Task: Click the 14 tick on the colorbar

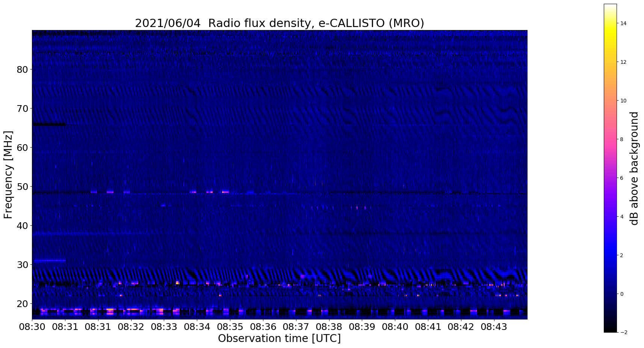Action: point(623,23)
